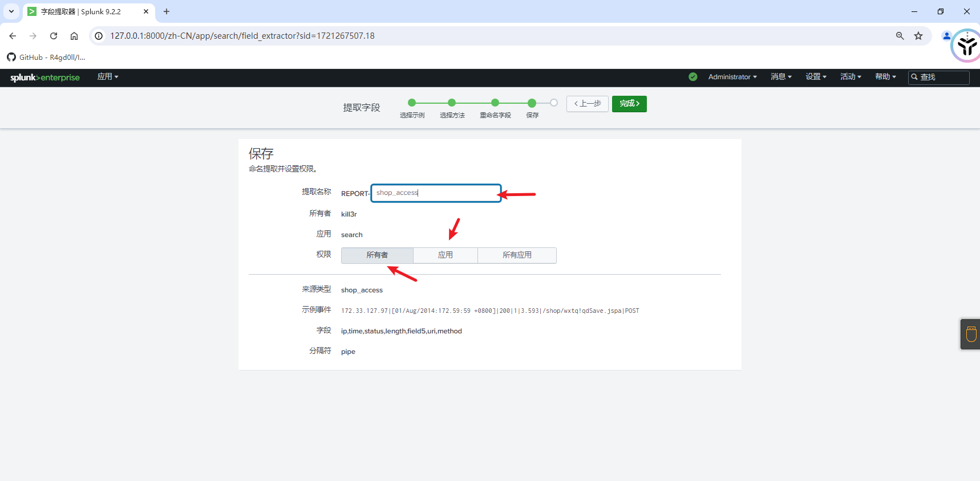The height and width of the screenshot is (481, 980).
Task: Jump to the 选择方法 step marker
Action: [x=452, y=103]
